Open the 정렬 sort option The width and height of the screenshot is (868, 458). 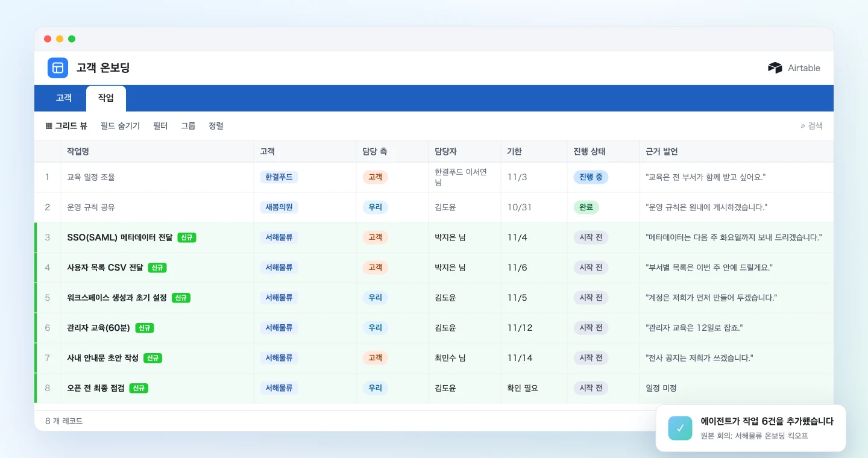[216, 126]
